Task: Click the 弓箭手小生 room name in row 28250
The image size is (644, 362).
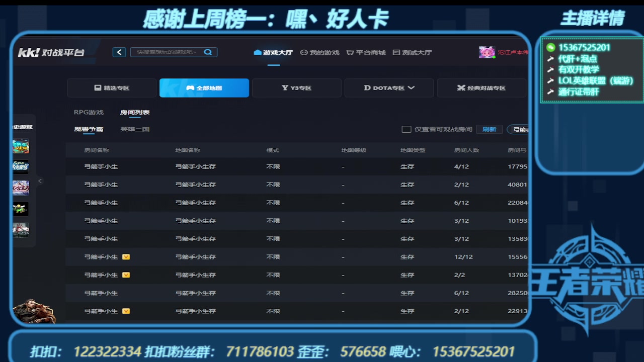Action: 101,293
